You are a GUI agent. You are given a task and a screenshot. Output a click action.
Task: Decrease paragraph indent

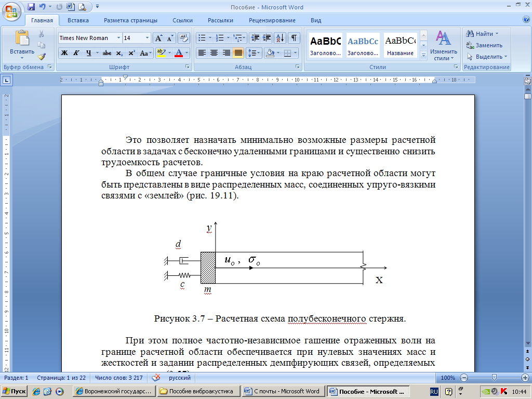point(255,37)
